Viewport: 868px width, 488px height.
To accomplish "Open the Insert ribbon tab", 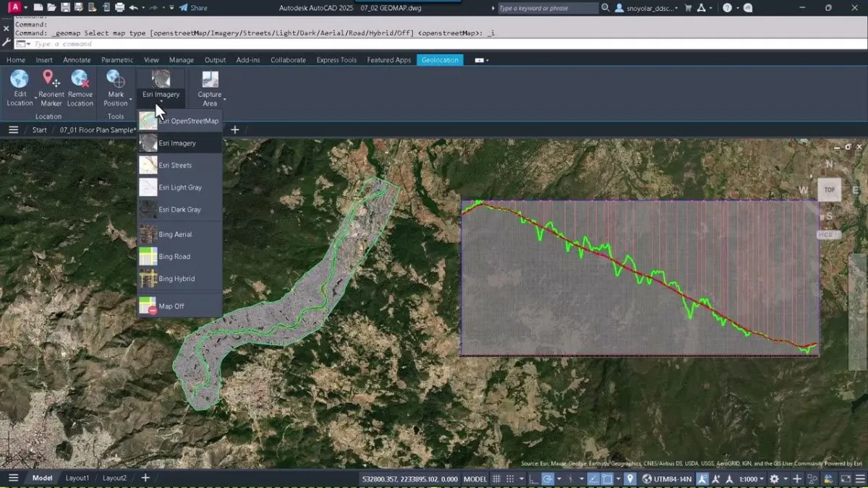I will tap(44, 60).
